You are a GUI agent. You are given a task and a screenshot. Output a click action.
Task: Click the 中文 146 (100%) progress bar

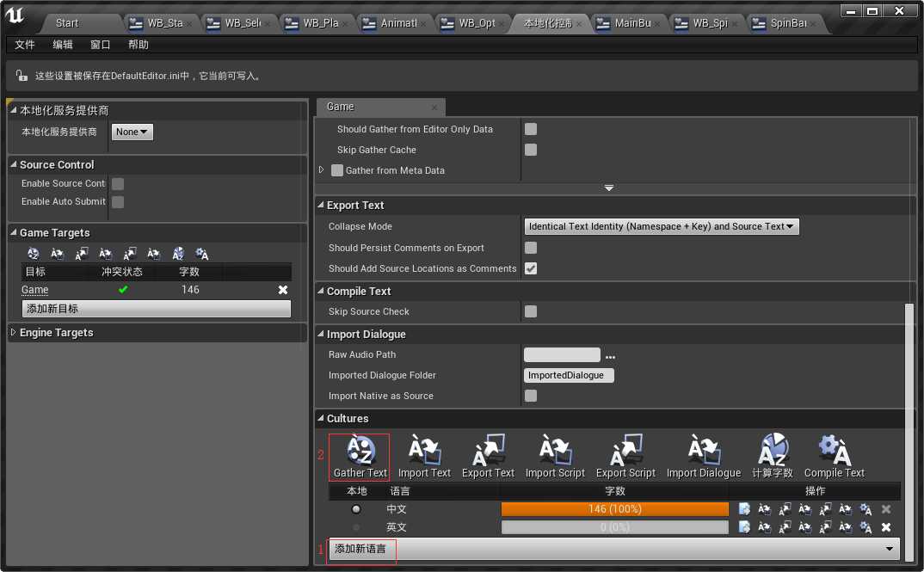[x=614, y=509]
